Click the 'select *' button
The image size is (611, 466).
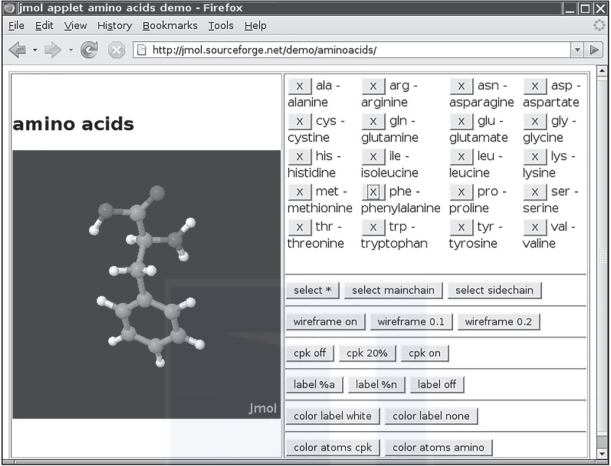click(313, 290)
